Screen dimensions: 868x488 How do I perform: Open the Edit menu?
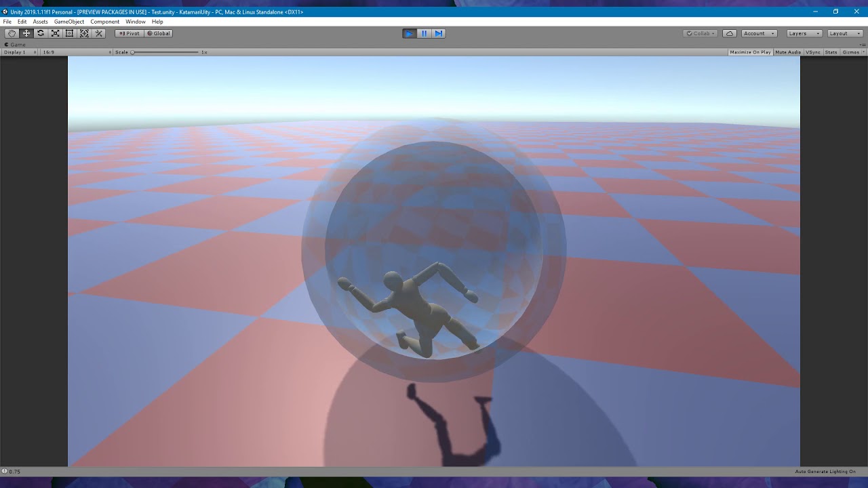(x=22, y=22)
